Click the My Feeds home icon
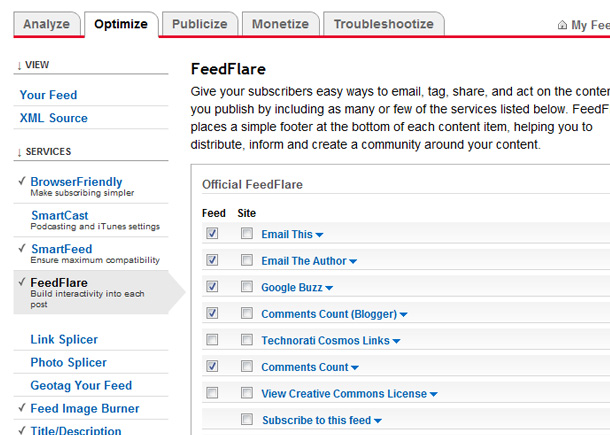This screenshot has width=610, height=435. pos(562,25)
